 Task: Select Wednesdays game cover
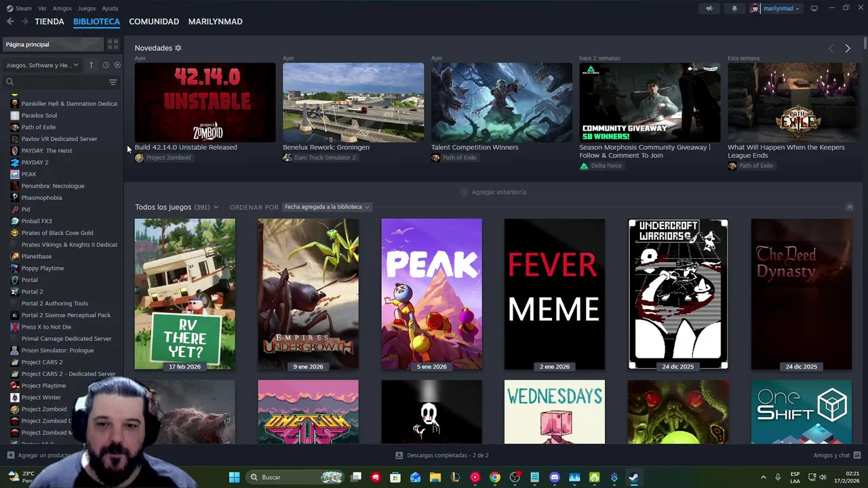pos(555,412)
